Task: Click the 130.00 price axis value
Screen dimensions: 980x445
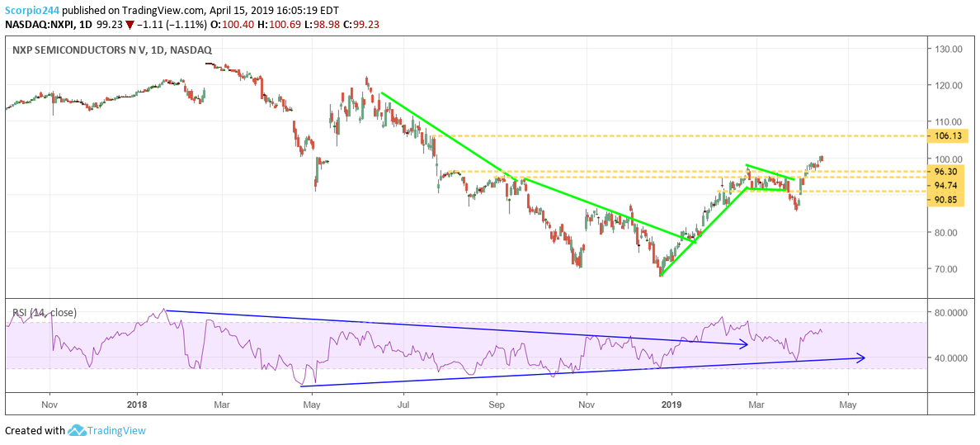Action: coord(948,49)
